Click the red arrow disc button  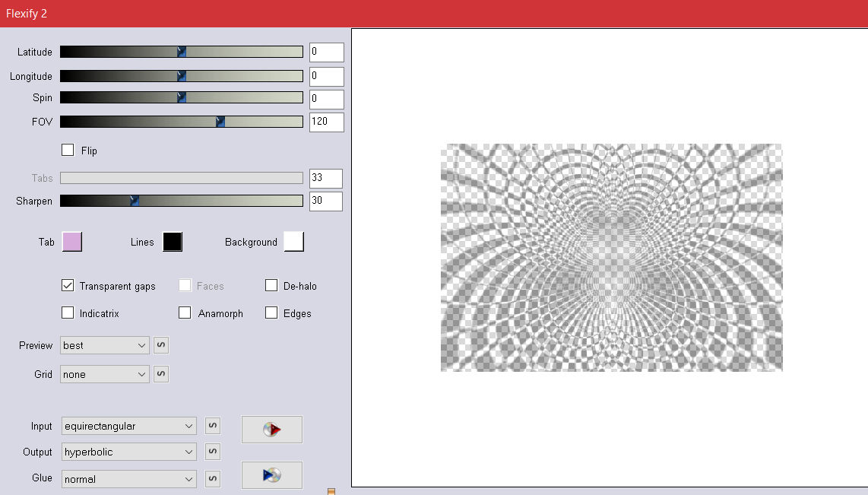pyautogui.click(x=271, y=430)
